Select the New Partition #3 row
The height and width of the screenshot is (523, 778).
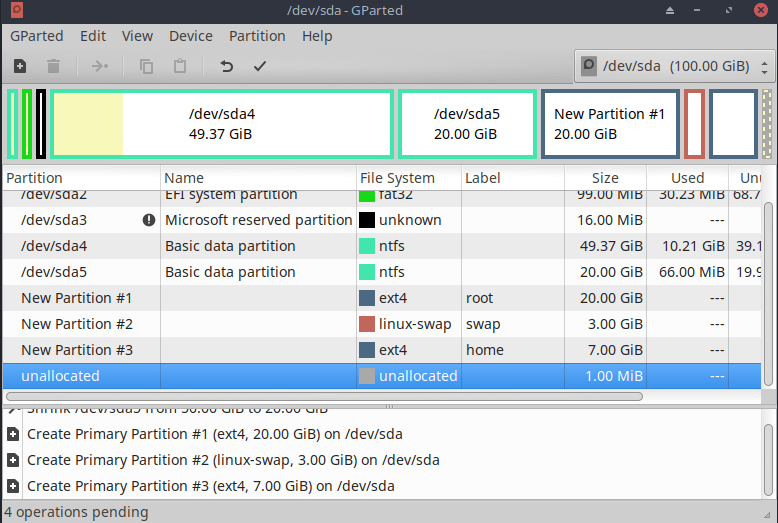pyautogui.click(x=382, y=350)
